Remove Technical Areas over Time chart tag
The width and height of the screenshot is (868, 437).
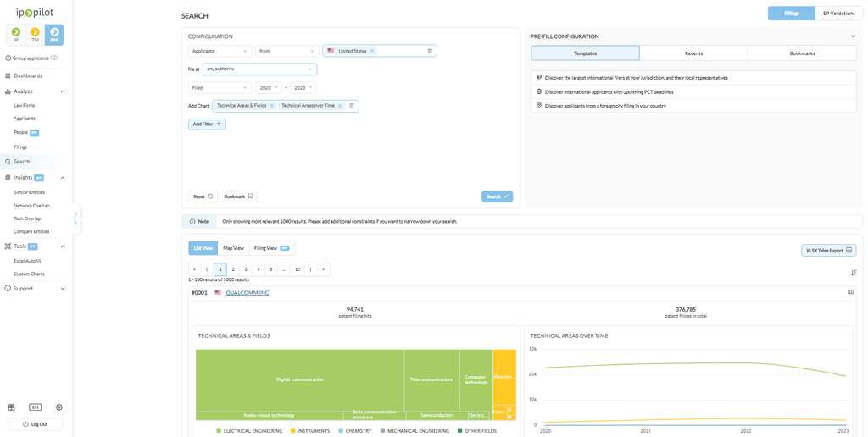(x=340, y=106)
